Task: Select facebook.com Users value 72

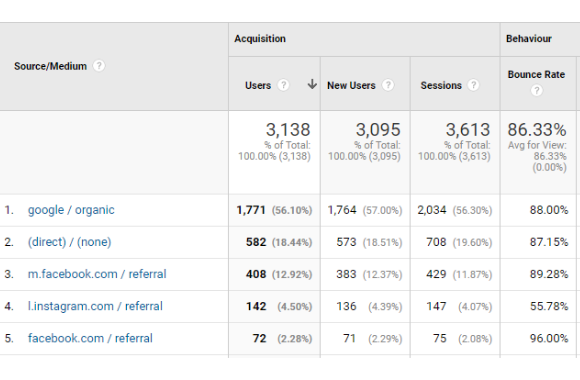Action: point(260,339)
